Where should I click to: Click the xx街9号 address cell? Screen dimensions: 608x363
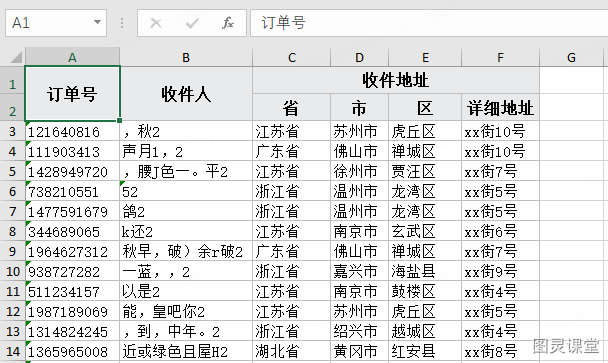[x=500, y=271]
